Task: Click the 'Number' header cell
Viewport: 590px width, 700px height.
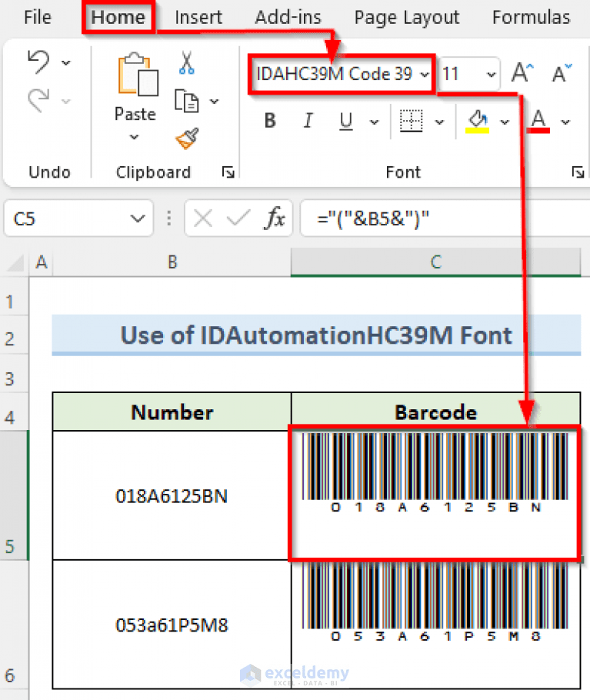Action: coord(172,412)
